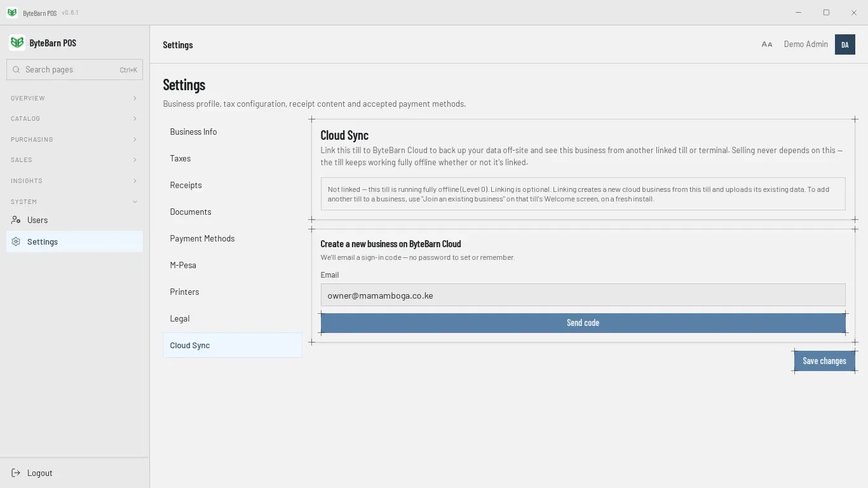Open the Legal settings tab
The width and height of the screenshot is (868, 488).
click(233, 318)
